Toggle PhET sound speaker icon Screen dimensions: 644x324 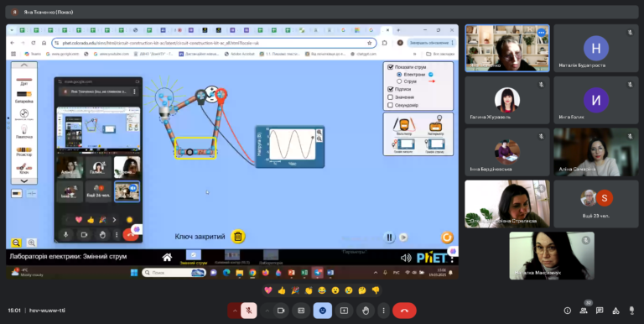tap(406, 258)
